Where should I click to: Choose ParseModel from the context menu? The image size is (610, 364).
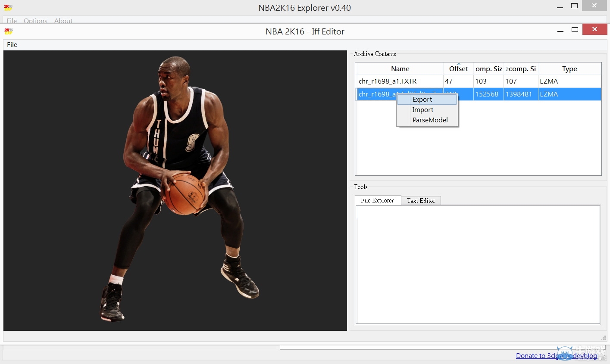427,120
